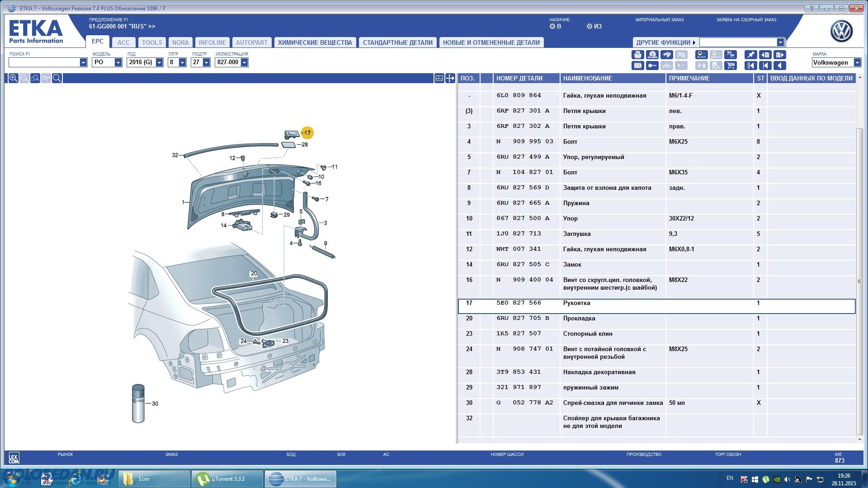The height and width of the screenshot is (488, 868).
Task: Jump to first illustration with the double-bar arrow
Action: point(750,66)
